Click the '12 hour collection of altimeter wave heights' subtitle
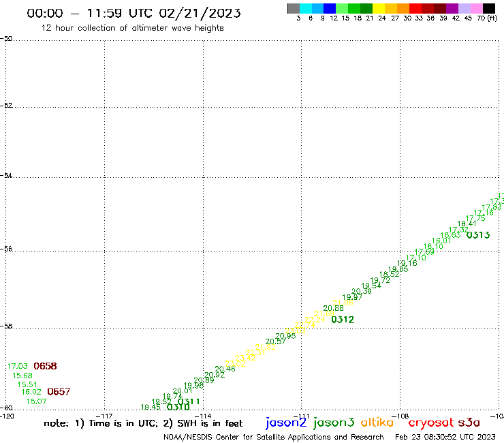Screen dimensions: 504x443 [x=132, y=28]
